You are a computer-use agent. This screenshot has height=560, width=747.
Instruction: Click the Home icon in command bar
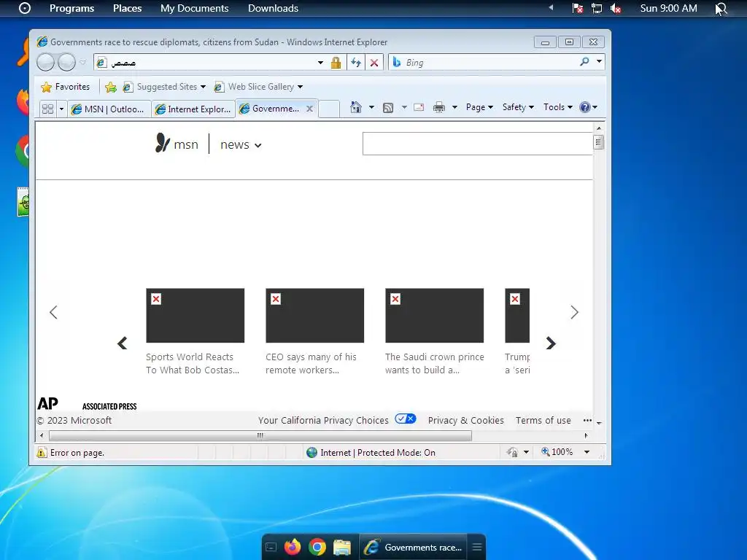tap(356, 107)
